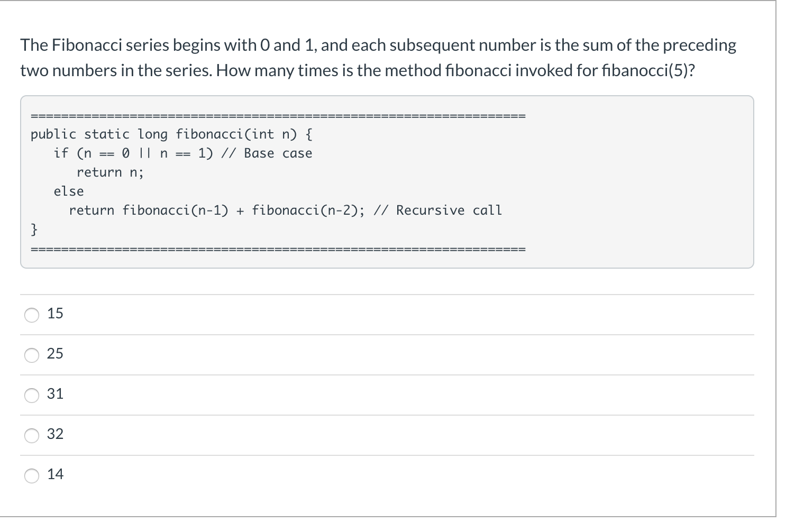Click the answer label text 31
This screenshot has height=532, width=786.
[x=55, y=393]
